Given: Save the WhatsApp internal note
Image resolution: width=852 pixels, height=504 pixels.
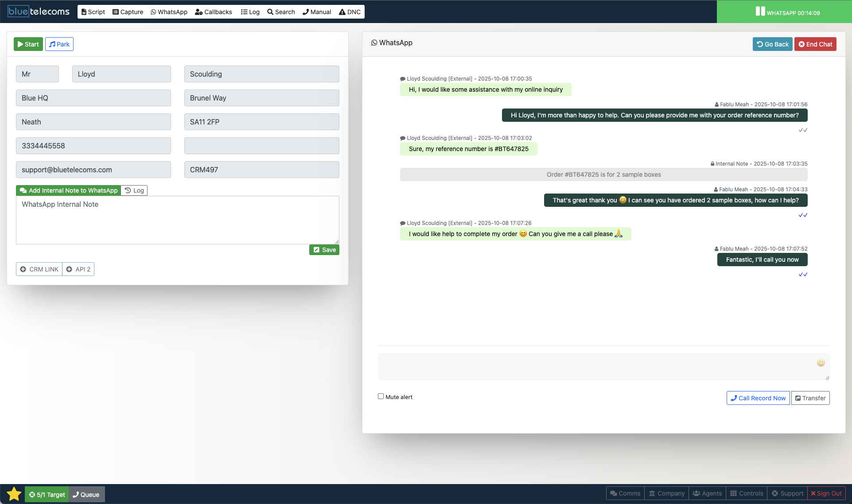Looking at the screenshot, I should pyautogui.click(x=324, y=249).
